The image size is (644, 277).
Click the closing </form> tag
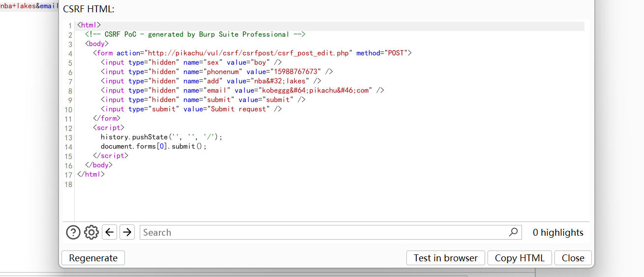[x=107, y=118]
